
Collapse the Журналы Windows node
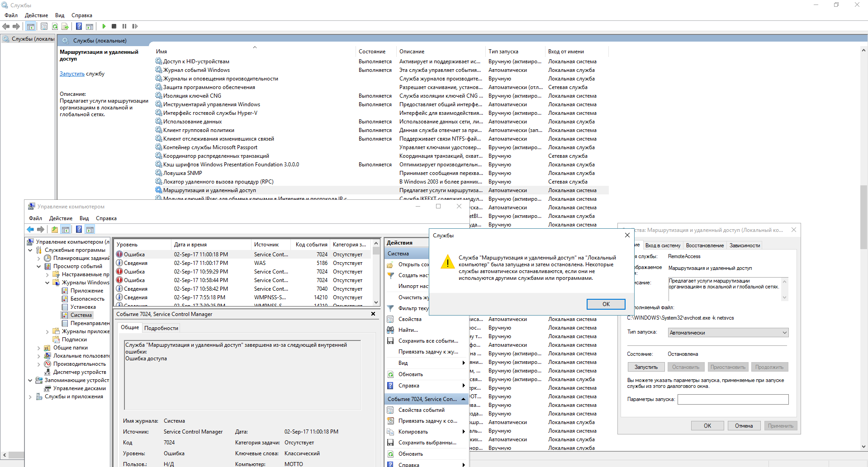click(47, 283)
